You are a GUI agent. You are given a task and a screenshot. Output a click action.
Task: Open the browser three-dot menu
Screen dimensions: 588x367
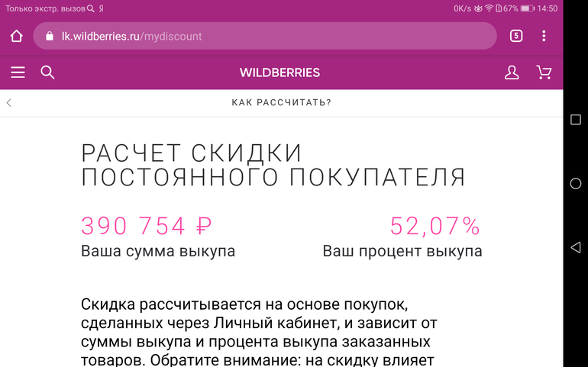(544, 36)
